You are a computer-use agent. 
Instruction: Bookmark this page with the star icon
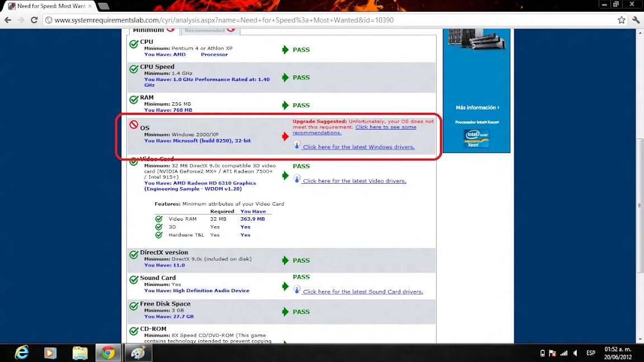click(x=622, y=20)
